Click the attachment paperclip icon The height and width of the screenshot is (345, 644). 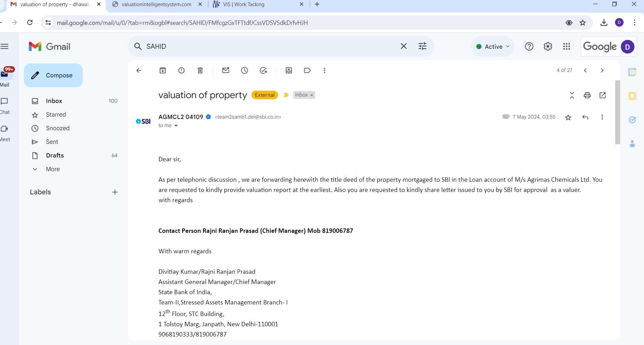tap(506, 117)
